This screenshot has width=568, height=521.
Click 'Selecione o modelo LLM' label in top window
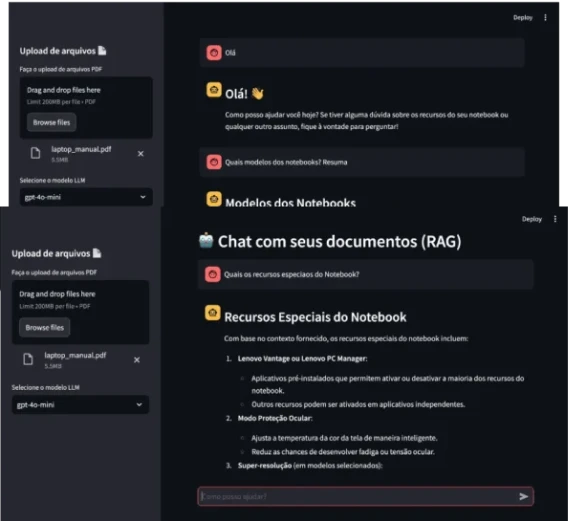click(53, 180)
